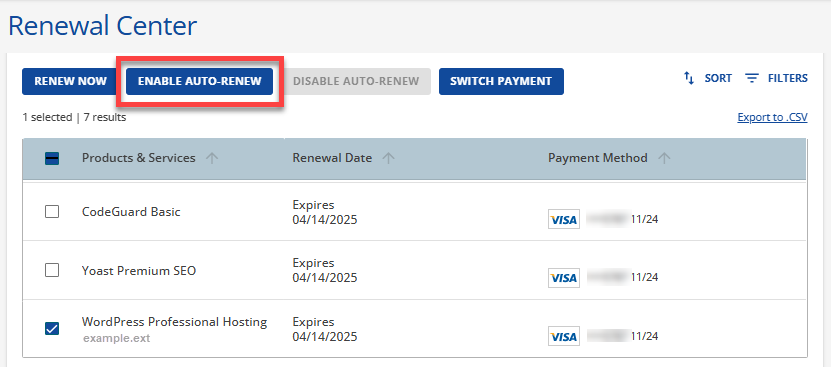Click WordPress Hosting expiry date
831x367 pixels.
(x=325, y=337)
